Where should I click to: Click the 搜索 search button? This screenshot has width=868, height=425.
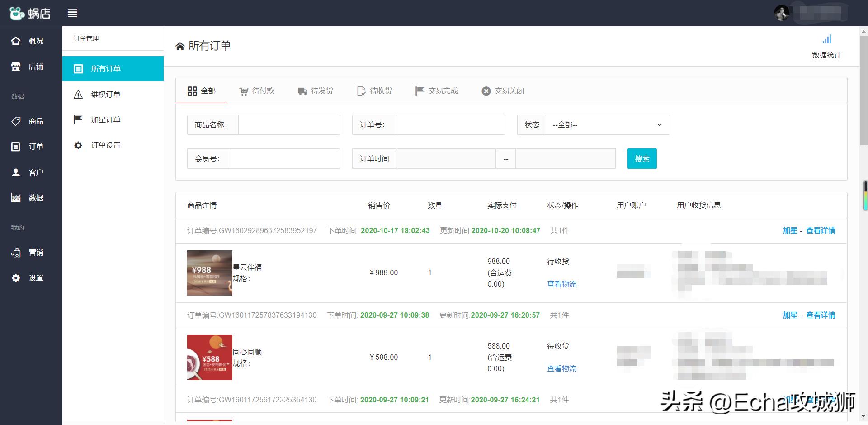click(x=642, y=158)
